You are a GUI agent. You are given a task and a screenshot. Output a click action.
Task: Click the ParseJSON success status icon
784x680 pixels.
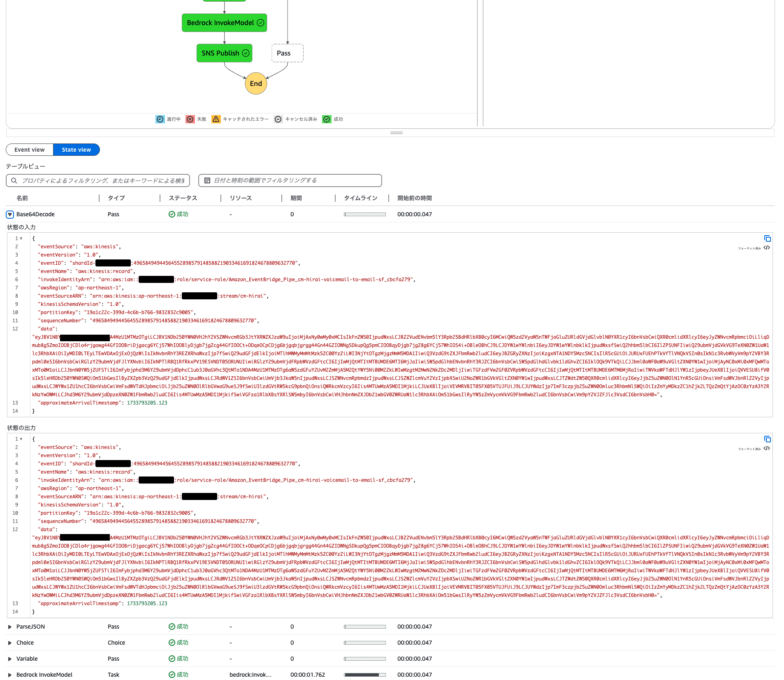click(x=172, y=627)
